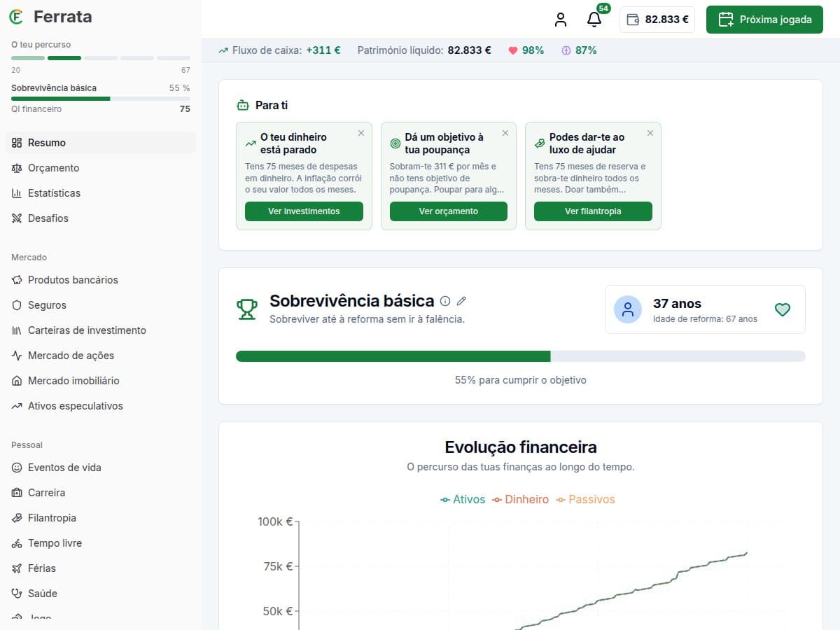Click the robot icon next to Para ti

243,106
